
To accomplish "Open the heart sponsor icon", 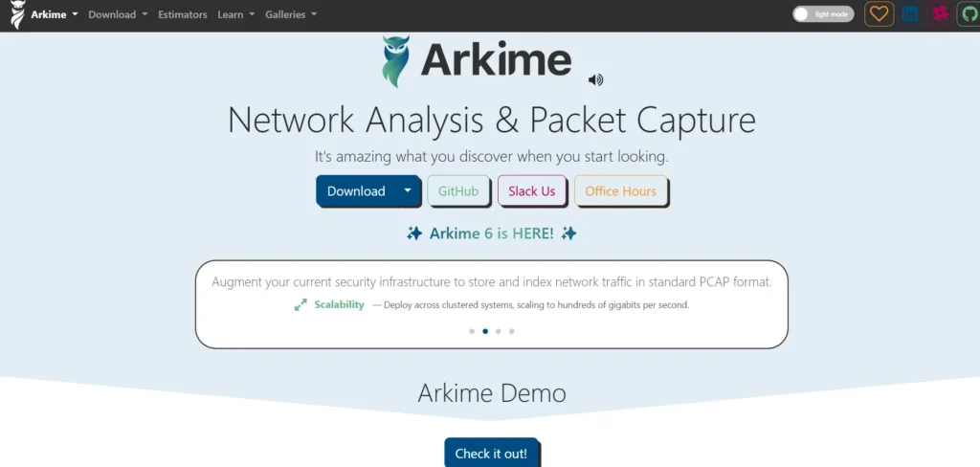I will click(x=879, y=13).
